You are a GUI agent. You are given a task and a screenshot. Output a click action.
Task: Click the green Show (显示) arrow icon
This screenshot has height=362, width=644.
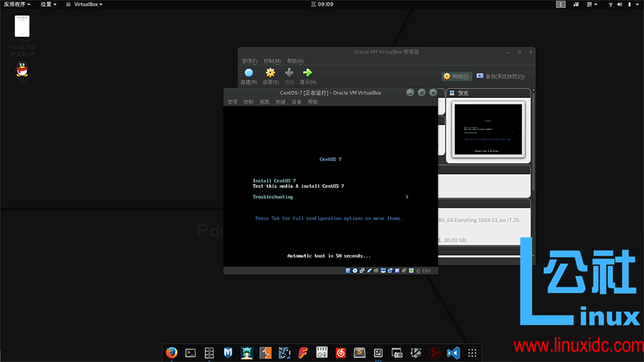coord(308,73)
